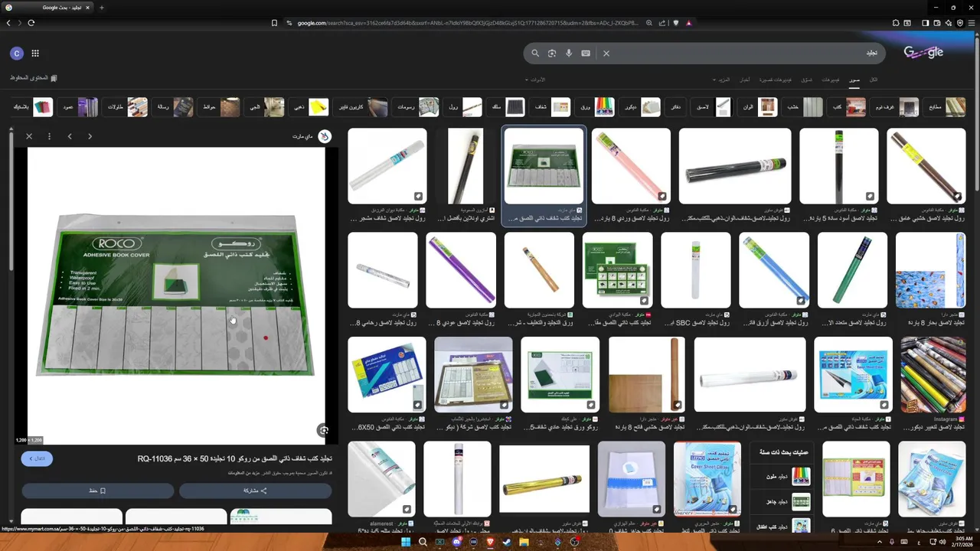Open the account avatar with letter C
Viewport: 980px width, 551px height.
tap(16, 54)
